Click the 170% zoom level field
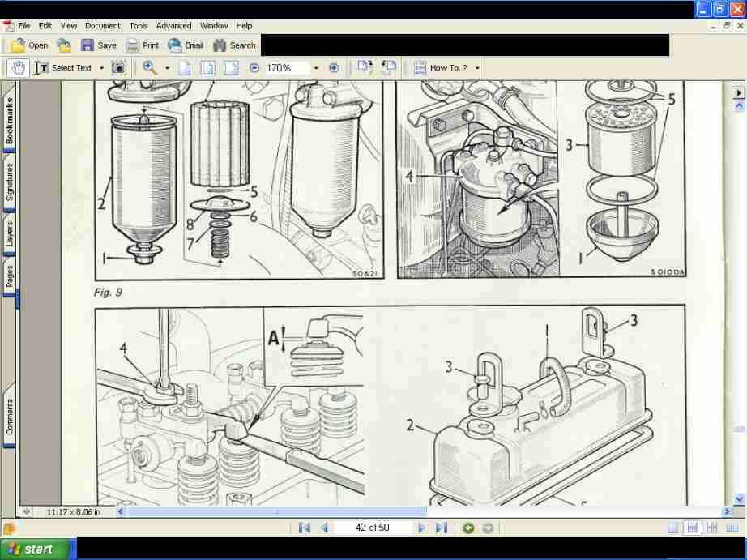Image resolution: width=747 pixels, height=560 pixels. coord(286,68)
